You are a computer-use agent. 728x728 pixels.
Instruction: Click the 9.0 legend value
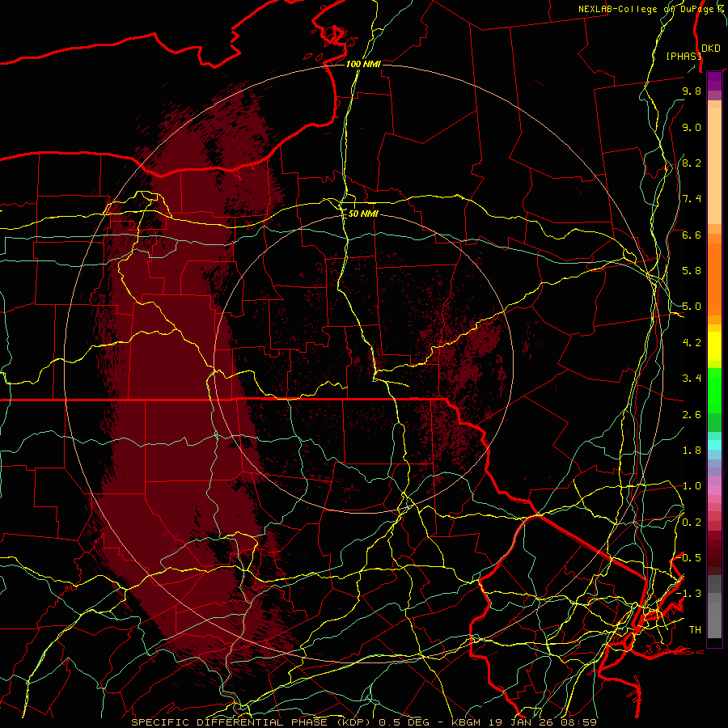pyautogui.click(x=692, y=127)
